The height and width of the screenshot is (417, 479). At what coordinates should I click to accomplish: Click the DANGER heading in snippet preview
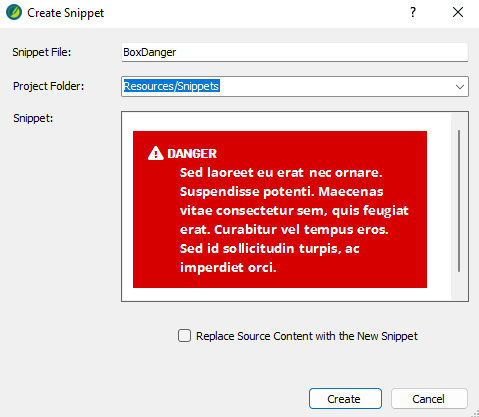pyautogui.click(x=192, y=154)
